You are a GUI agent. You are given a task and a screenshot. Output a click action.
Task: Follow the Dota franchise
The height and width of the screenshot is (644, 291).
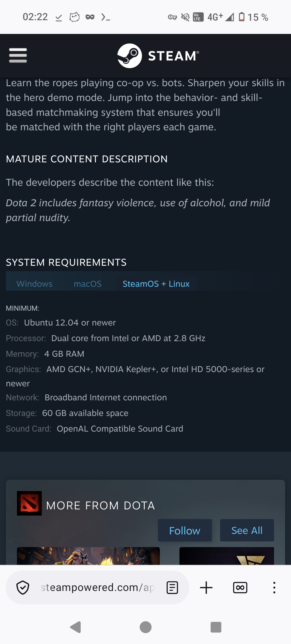coord(185,530)
